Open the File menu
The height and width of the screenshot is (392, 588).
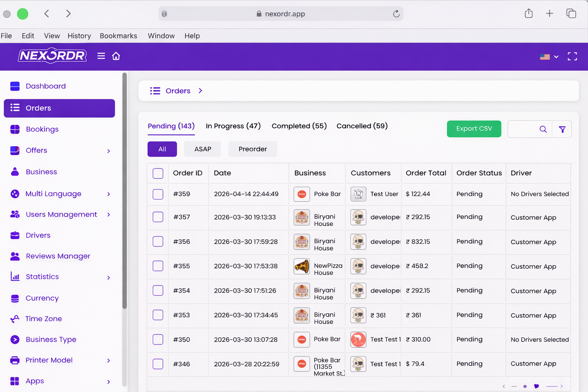[6, 36]
